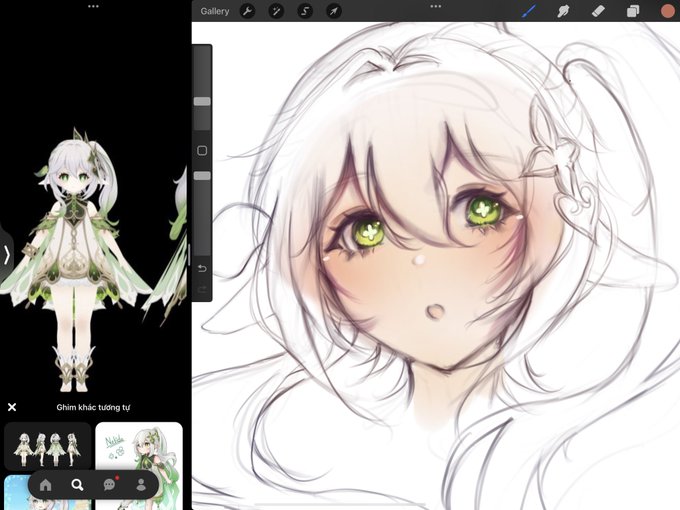Screen dimensions: 680x510
Task: Open the Layers panel
Action: 633,11
